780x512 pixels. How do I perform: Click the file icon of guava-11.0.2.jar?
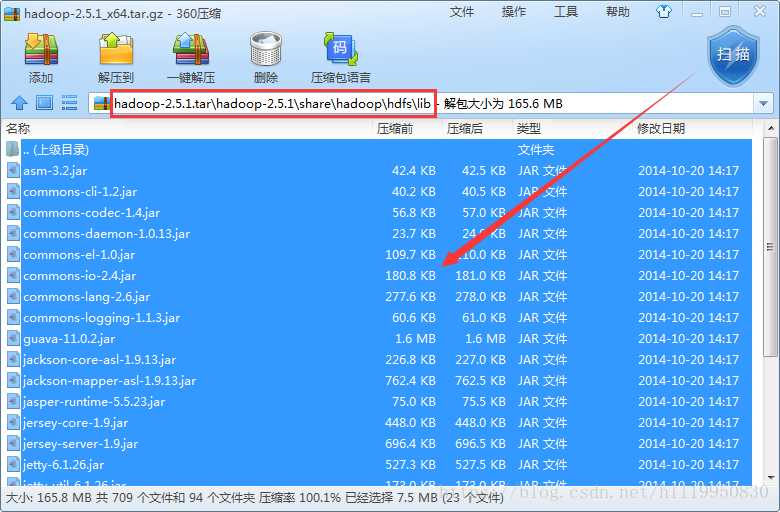point(13,338)
